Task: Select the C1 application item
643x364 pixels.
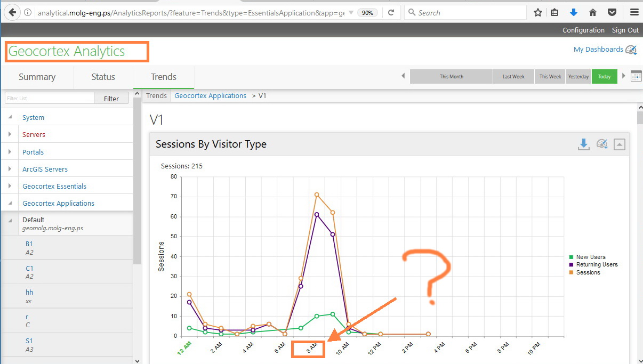Action: [67, 272]
